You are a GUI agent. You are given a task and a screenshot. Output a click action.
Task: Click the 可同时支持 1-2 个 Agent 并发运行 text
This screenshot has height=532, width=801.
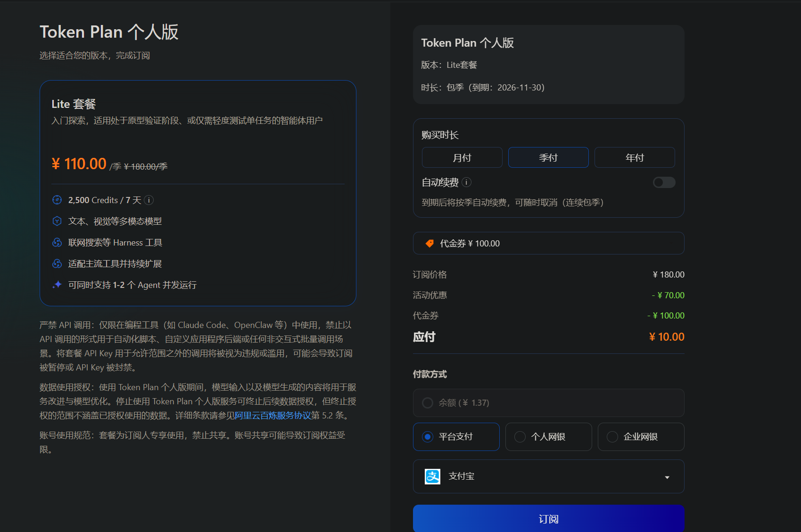132,285
